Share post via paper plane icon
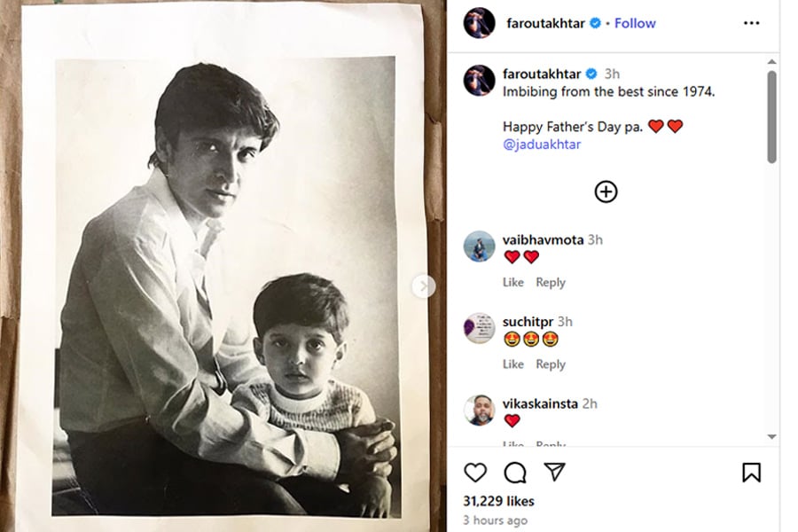798x532 pixels. point(554,473)
